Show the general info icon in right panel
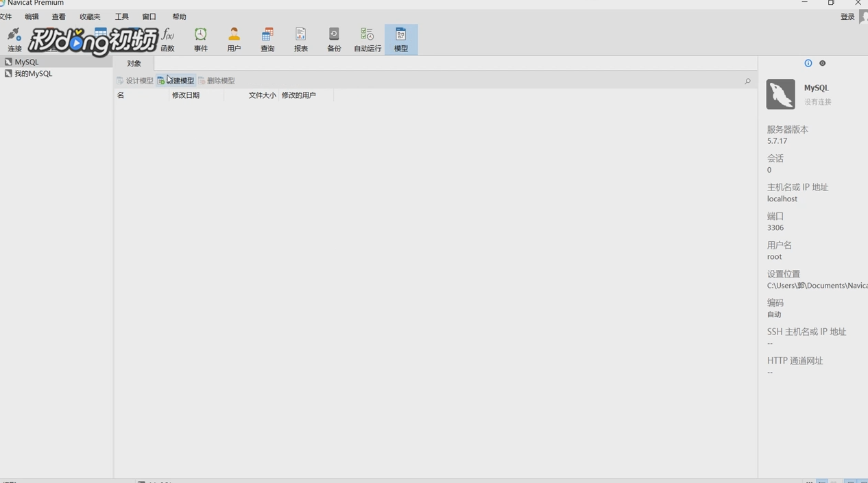The image size is (868, 483). pyautogui.click(x=808, y=63)
